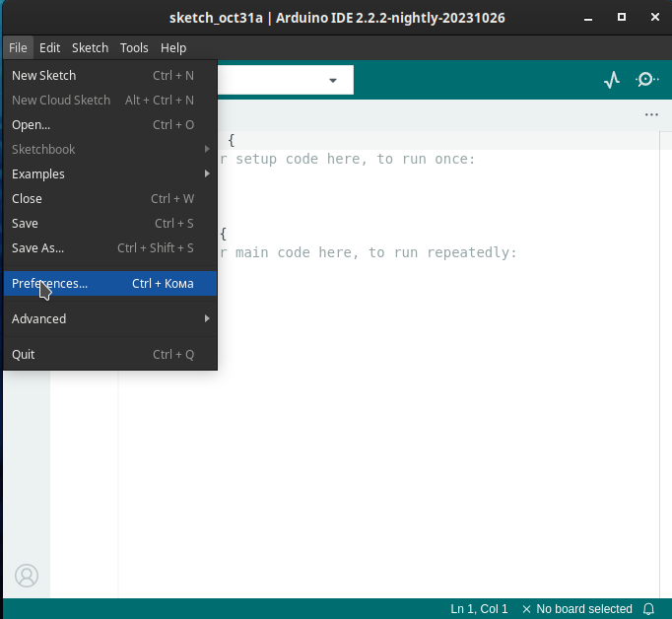Click No board selected status text
The width and height of the screenshot is (672, 619).
tap(584, 609)
